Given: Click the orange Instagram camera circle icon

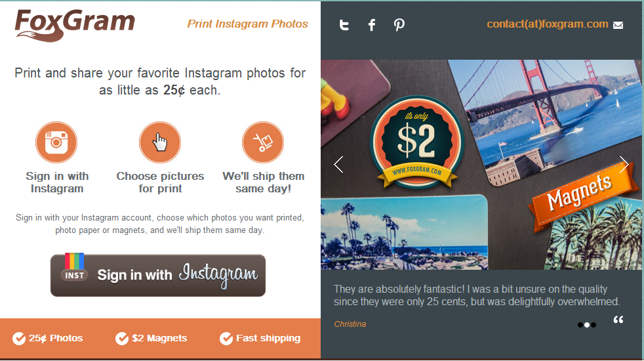Looking at the screenshot, I should [56, 142].
